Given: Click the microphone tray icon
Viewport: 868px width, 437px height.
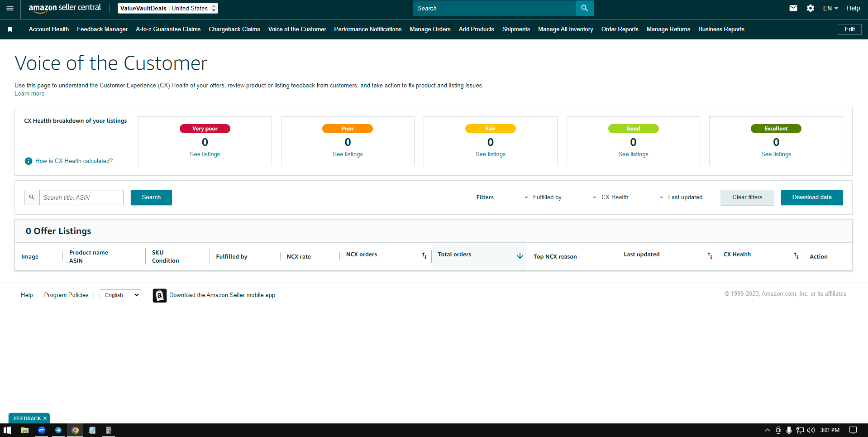Looking at the screenshot, I should click(789, 430).
